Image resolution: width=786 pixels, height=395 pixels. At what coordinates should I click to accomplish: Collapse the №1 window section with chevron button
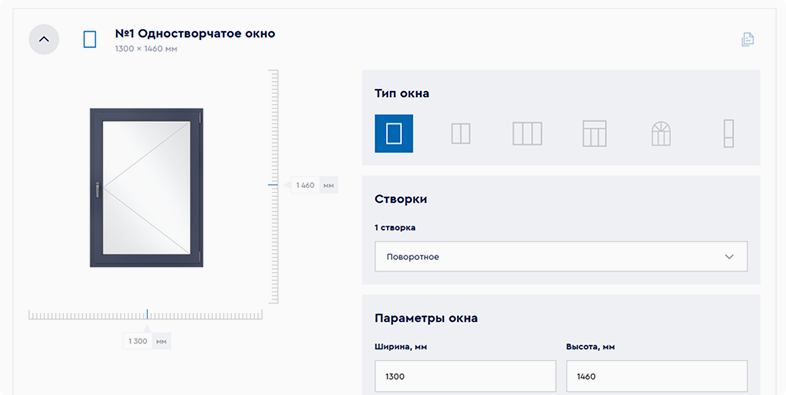coord(44,39)
